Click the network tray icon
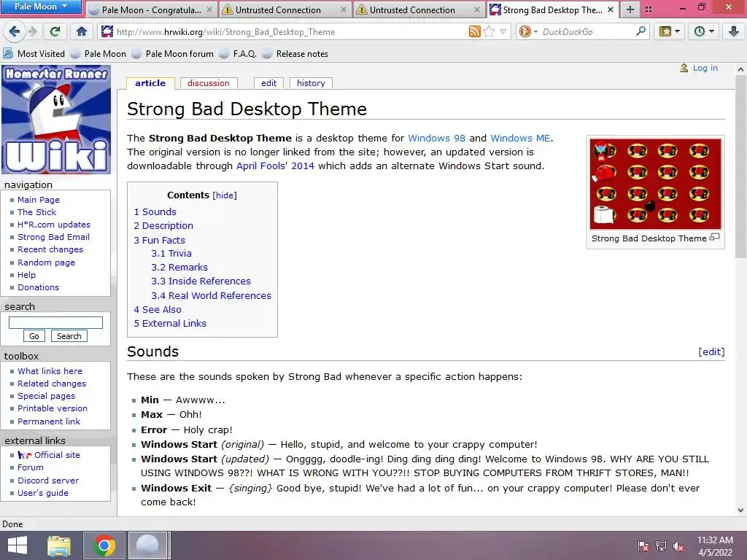Screen dimensions: 747x560 [x=661, y=545]
